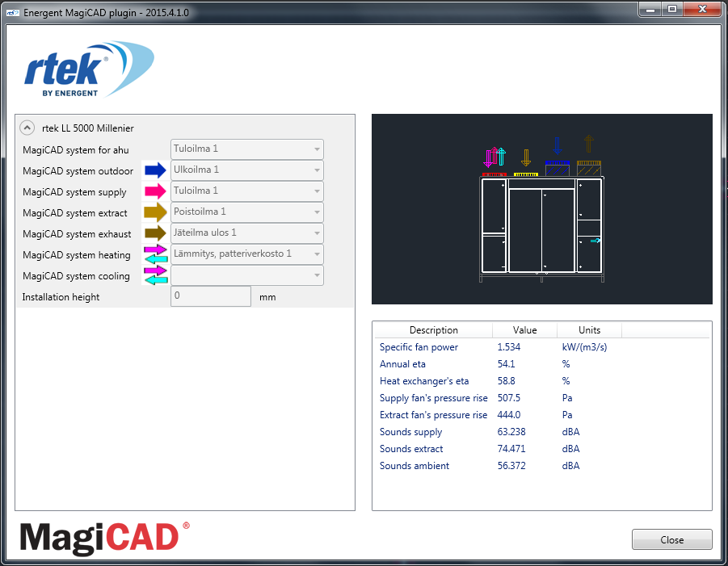Viewport: 728px width, 566px height.
Task: Maximize the plugin window
Action: tap(671, 9)
